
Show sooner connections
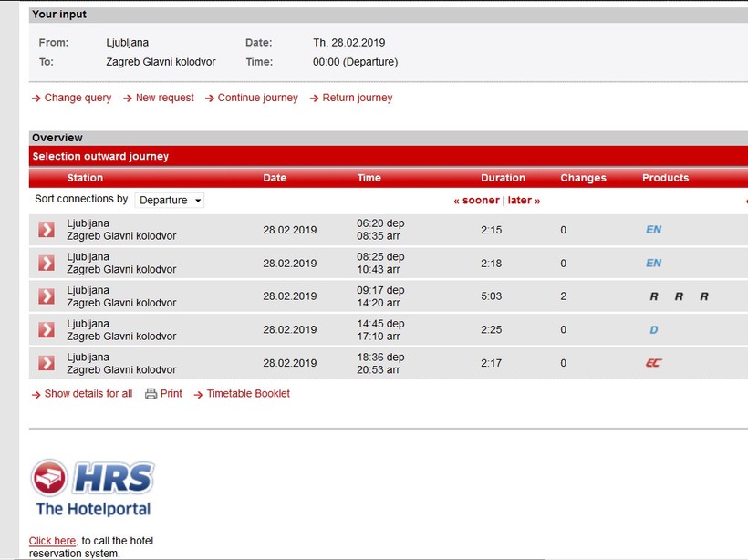tap(477, 201)
